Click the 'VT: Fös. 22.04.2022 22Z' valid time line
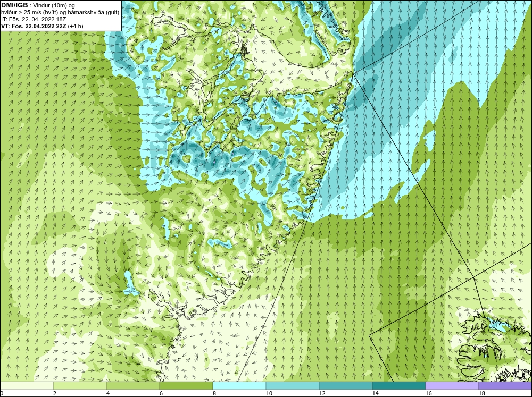The height and width of the screenshot is (397, 532). pyautogui.click(x=34, y=26)
